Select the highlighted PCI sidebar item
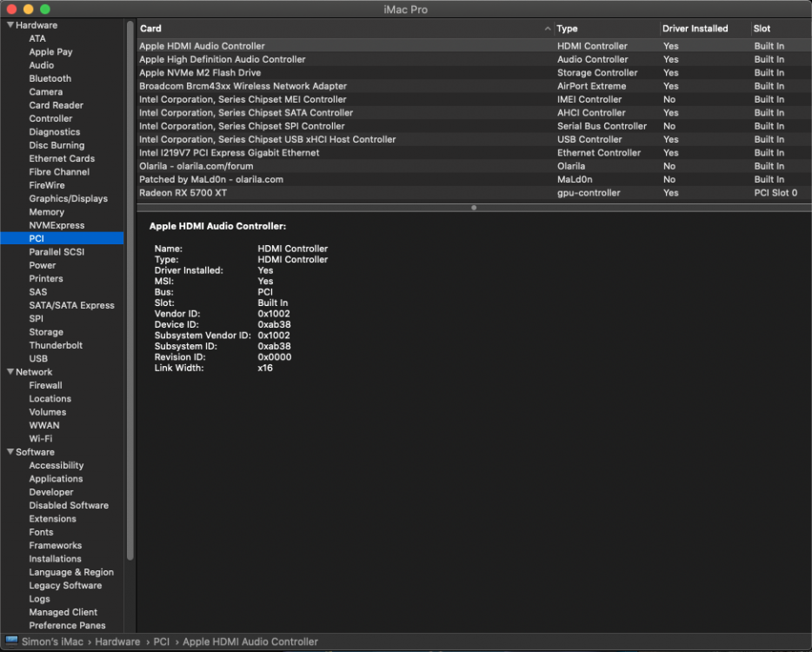This screenshot has width=812, height=652. (62, 238)
